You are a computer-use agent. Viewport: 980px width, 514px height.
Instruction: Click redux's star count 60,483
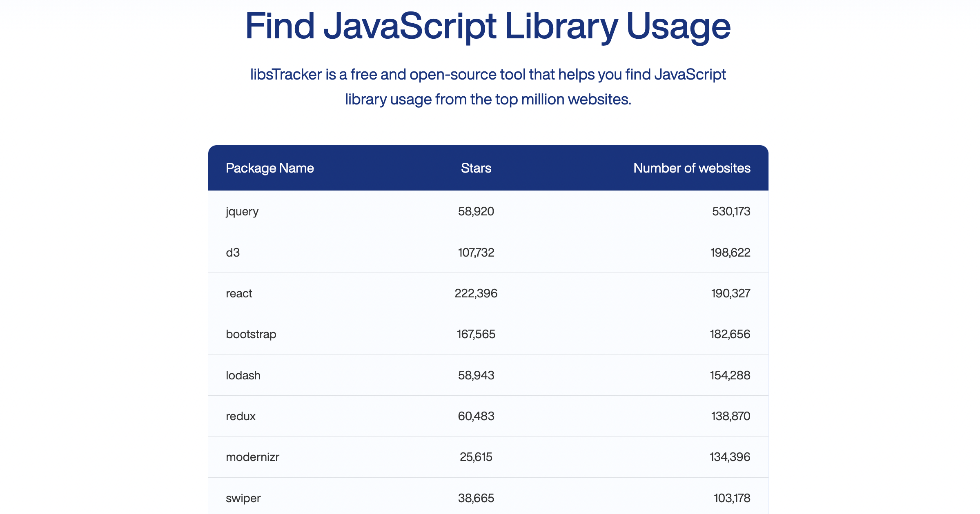point(476,416)
